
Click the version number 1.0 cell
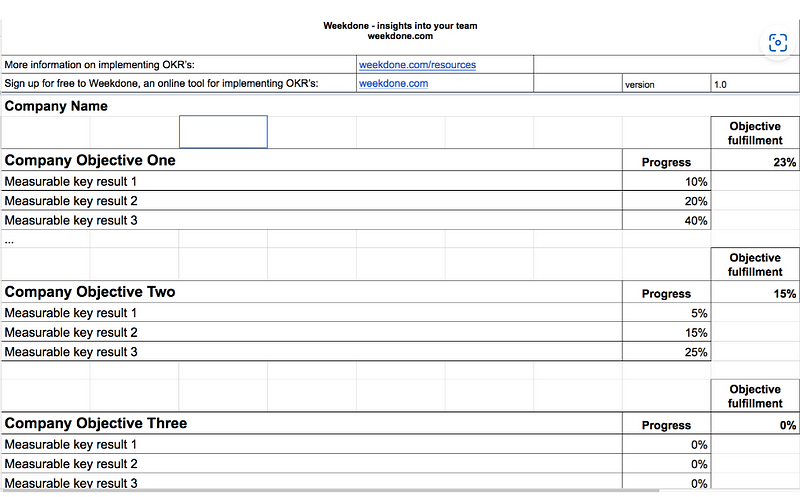tap(755, 84)
